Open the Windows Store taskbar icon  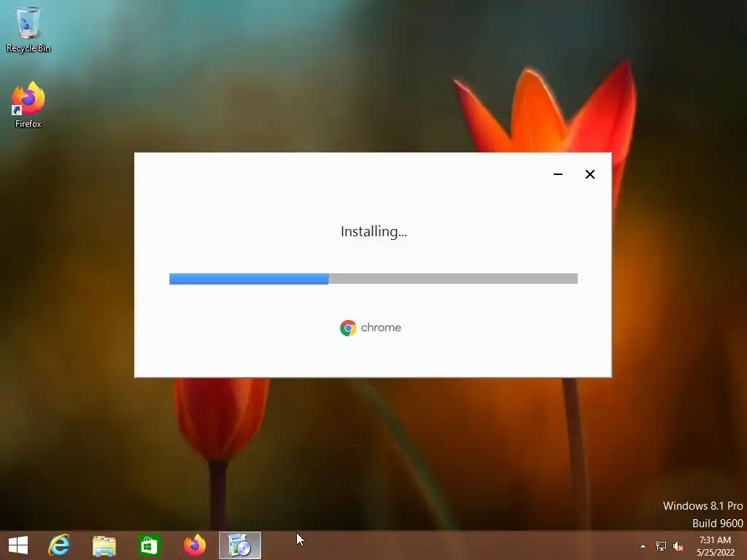(x=149, y=545)
